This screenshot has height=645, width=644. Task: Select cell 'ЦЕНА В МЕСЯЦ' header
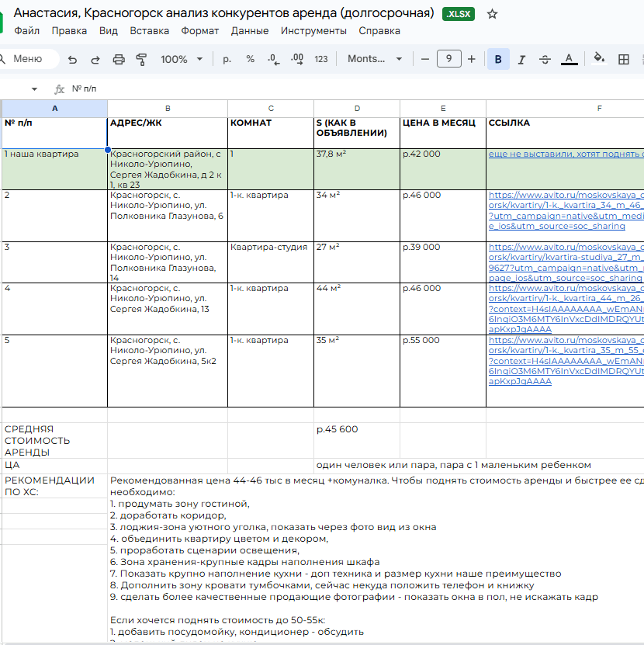(x=443, y=133)
